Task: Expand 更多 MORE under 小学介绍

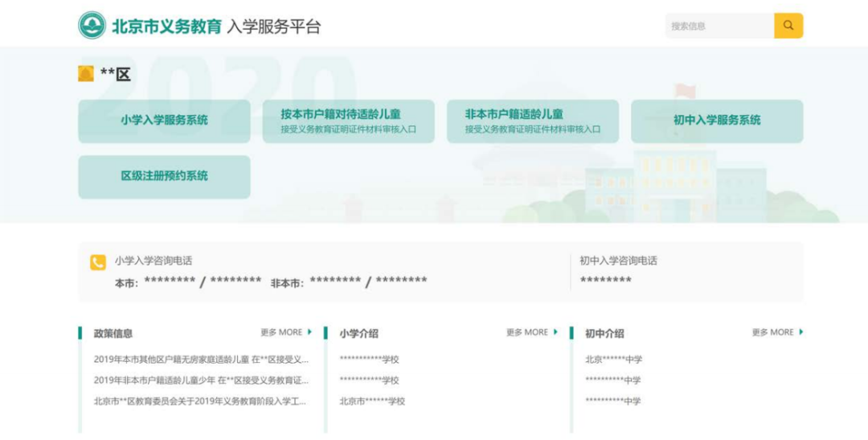Action: [531, 332]
